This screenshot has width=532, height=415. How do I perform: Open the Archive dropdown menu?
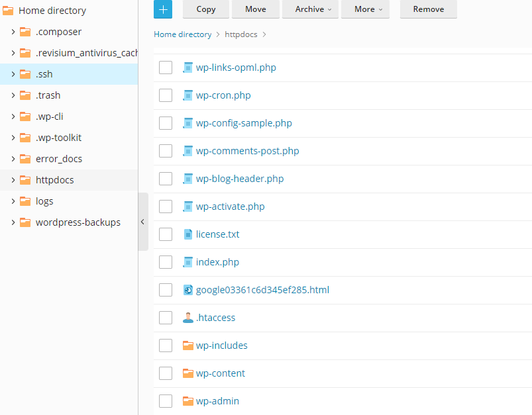(x=310, y=9)
